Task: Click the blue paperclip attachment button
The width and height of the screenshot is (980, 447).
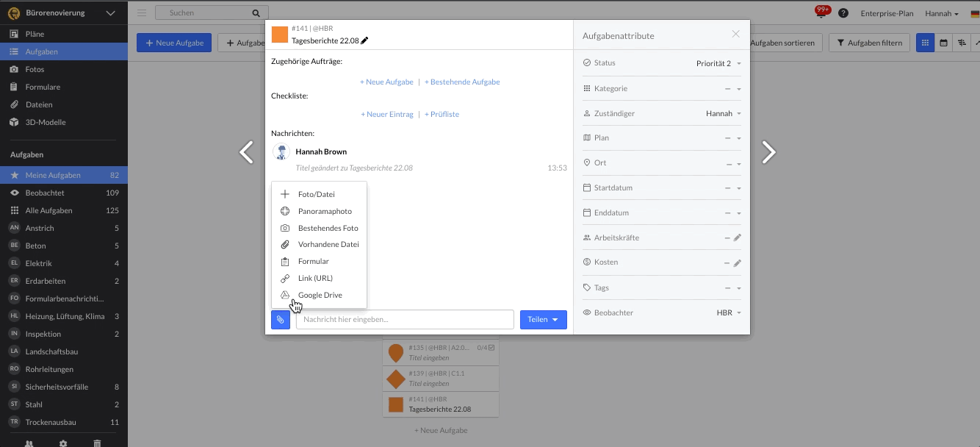Action: pos(281,320)
